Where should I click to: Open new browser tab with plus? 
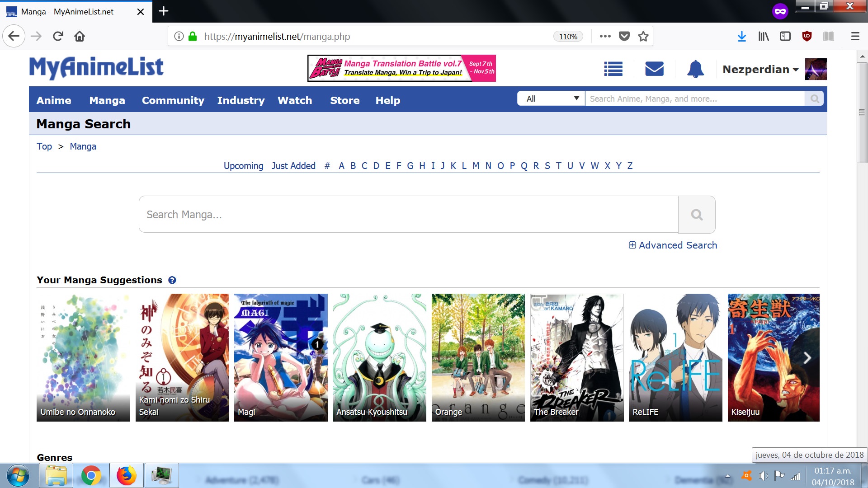coord(164,11)
